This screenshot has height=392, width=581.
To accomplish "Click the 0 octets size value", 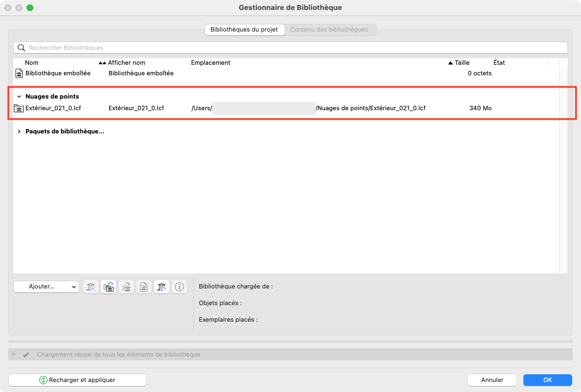I will point(480,73).
